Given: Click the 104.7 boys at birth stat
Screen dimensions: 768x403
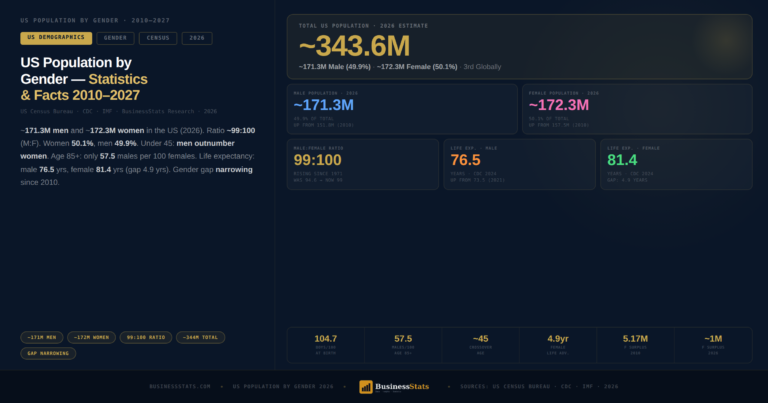Looking at the screenshot, I should pos(326,345).
